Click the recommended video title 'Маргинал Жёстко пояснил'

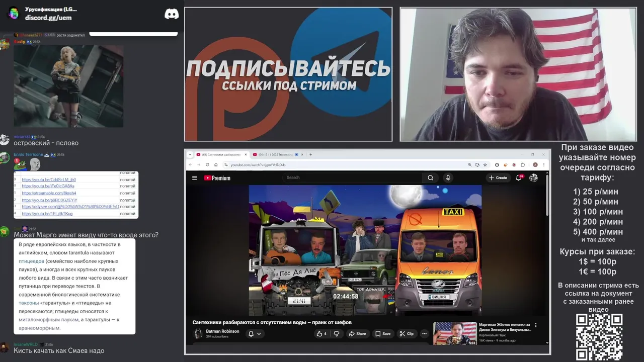[x=505, y=327]
